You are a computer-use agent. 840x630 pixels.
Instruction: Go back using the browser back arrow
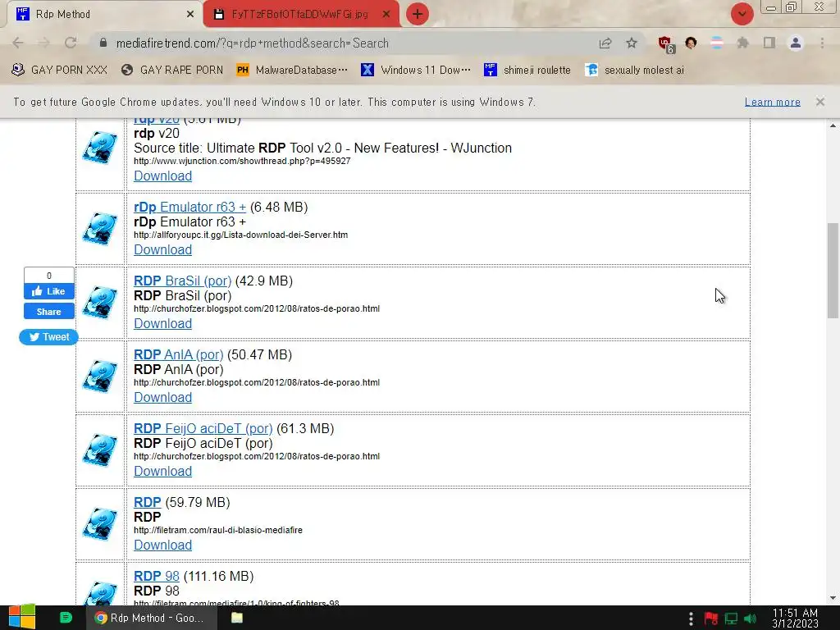click(x=18, y=43)
